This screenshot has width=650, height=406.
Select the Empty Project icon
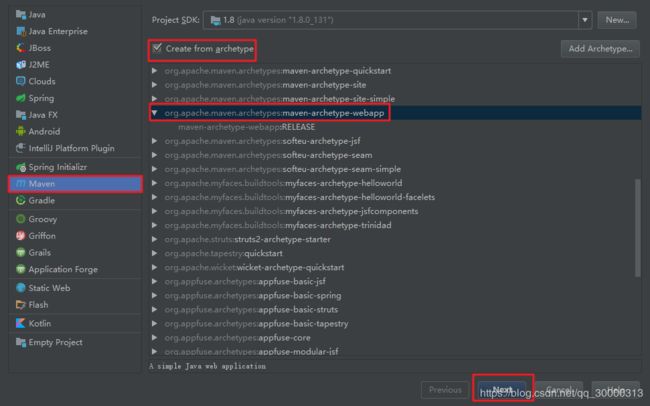[x=21, y=342]
